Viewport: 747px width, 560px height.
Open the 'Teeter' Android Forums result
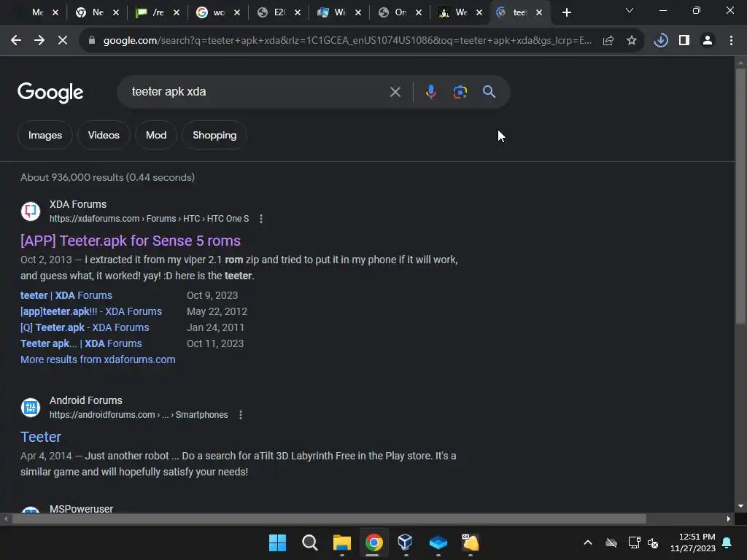click(41, 437)
